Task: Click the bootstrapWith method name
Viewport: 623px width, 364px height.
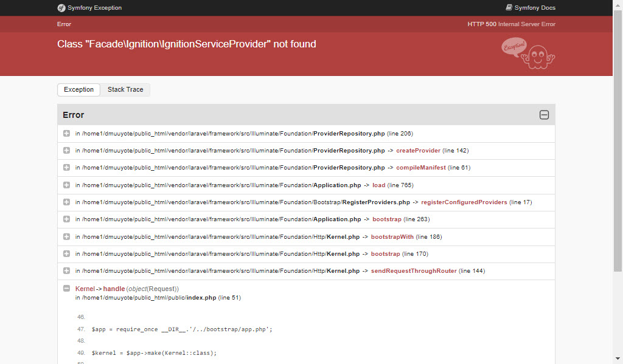Action: 392,236
